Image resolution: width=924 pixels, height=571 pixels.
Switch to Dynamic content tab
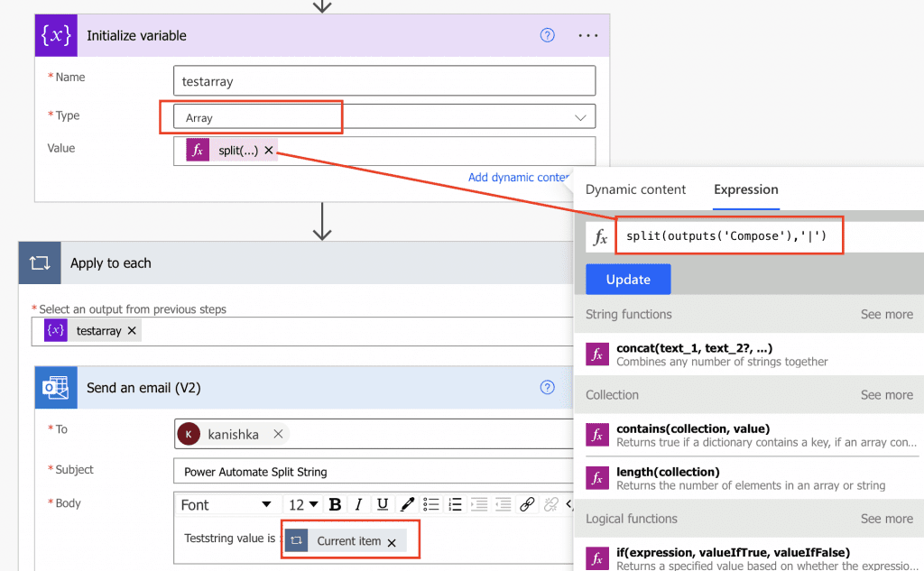(635, 189)
